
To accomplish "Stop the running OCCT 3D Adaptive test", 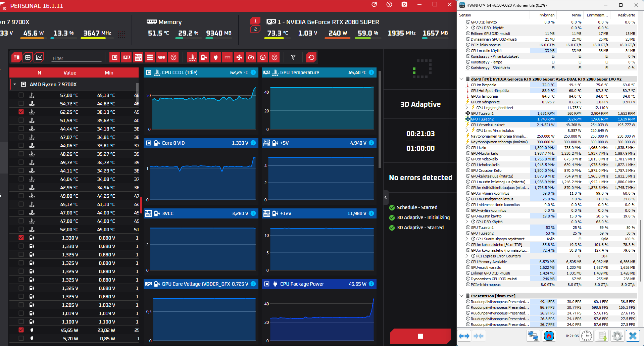I will (420, 336).
